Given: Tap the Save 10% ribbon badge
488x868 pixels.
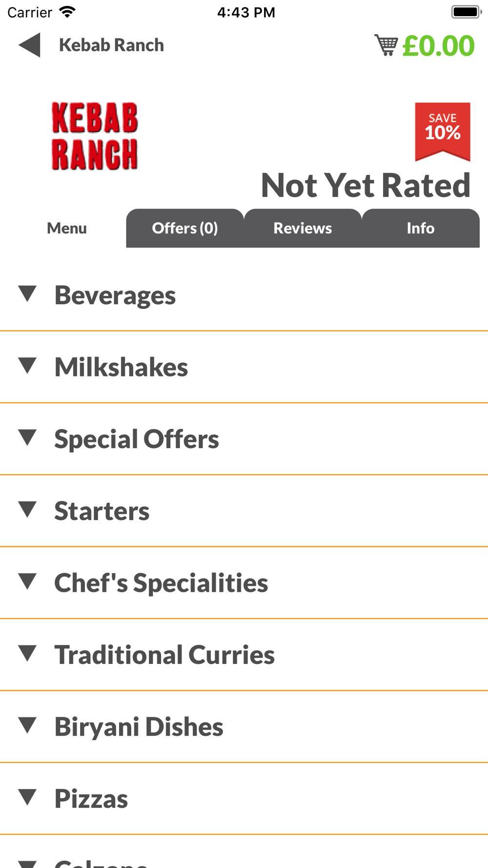Looking at the screenshot, I should 443,132.
